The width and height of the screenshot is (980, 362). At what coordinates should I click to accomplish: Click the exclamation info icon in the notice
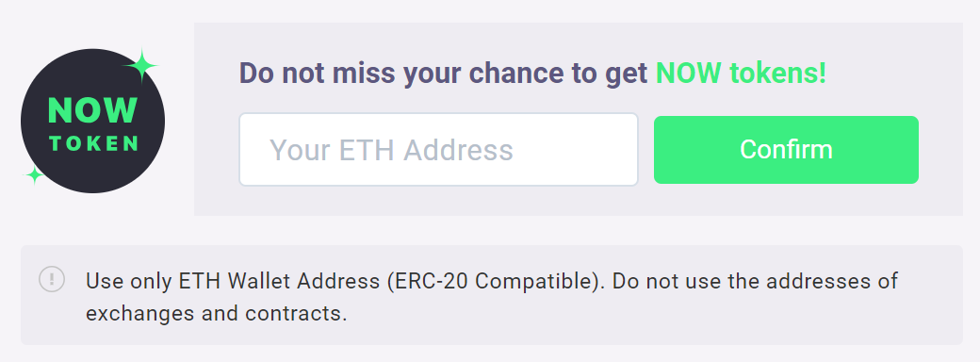(52, 279)
